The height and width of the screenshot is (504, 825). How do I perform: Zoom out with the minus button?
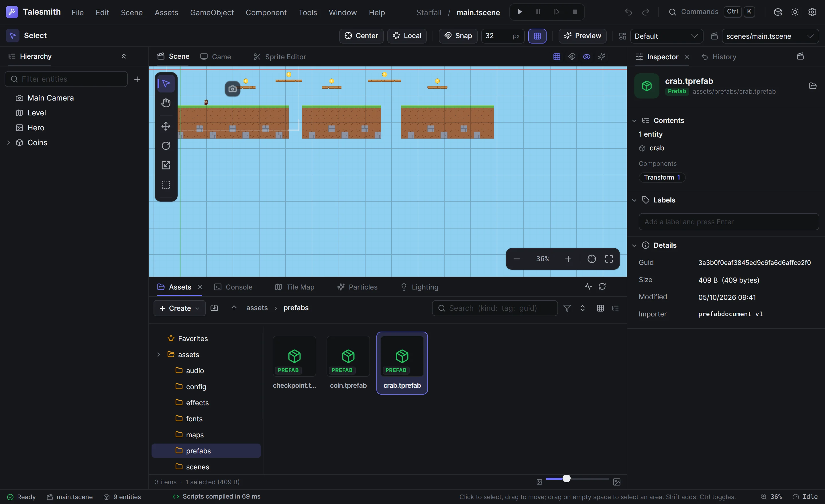point(517,259)
